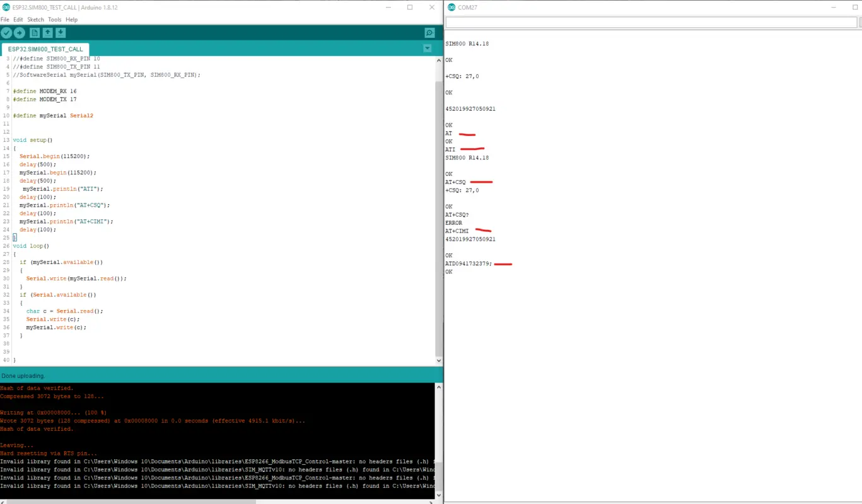This screenshot has height=504, width=862.
Task: Click the Save sketch toolbar icon
Action: point(61,33)
